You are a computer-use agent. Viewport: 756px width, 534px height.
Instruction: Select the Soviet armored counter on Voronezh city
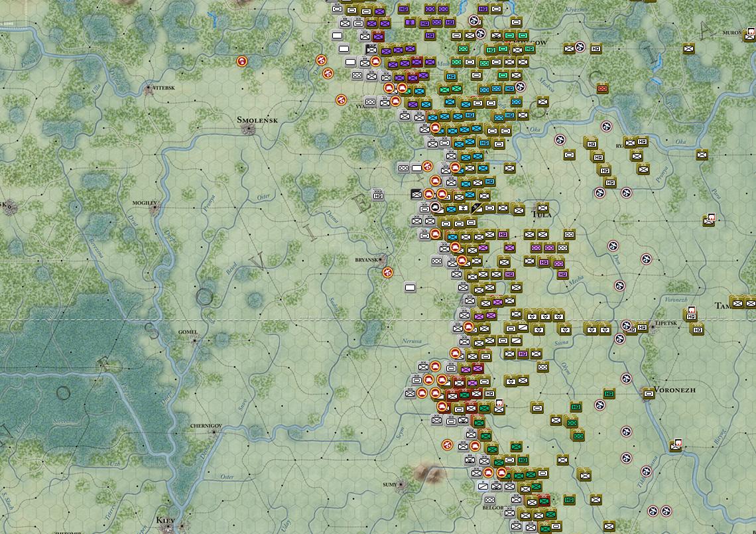[649, 393]
